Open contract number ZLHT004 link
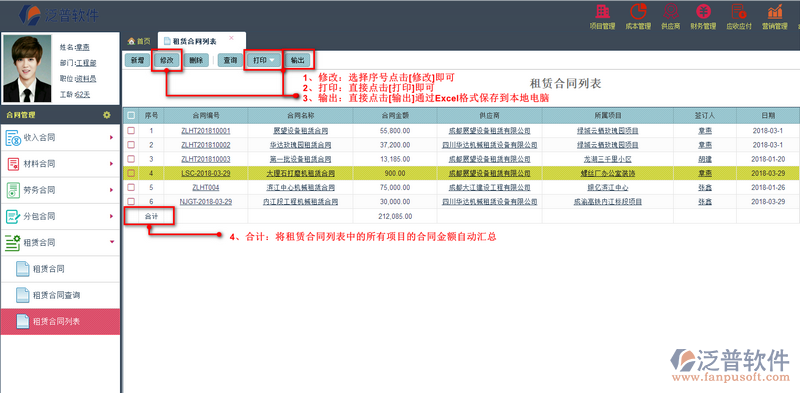The image size is (800, 393). click(x=206, y=187)
